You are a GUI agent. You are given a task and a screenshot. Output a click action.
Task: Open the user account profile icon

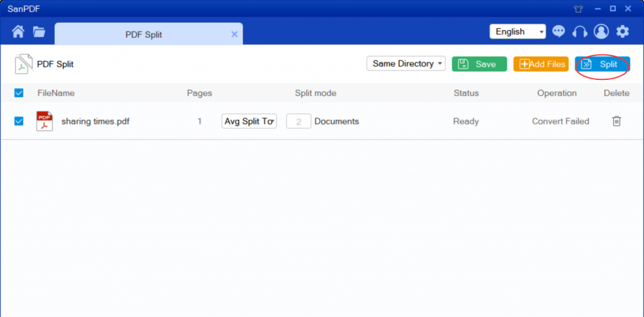601,31
